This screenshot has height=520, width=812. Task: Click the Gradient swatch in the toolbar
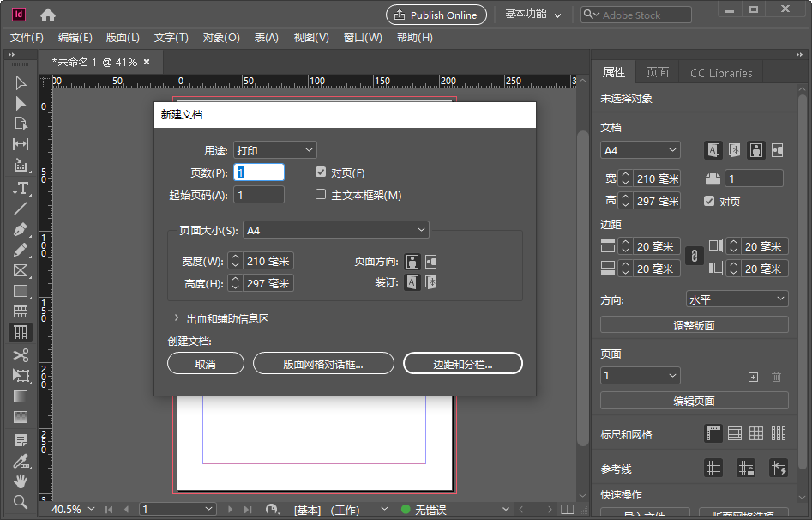pyautogui.click(x=21, y=396)
